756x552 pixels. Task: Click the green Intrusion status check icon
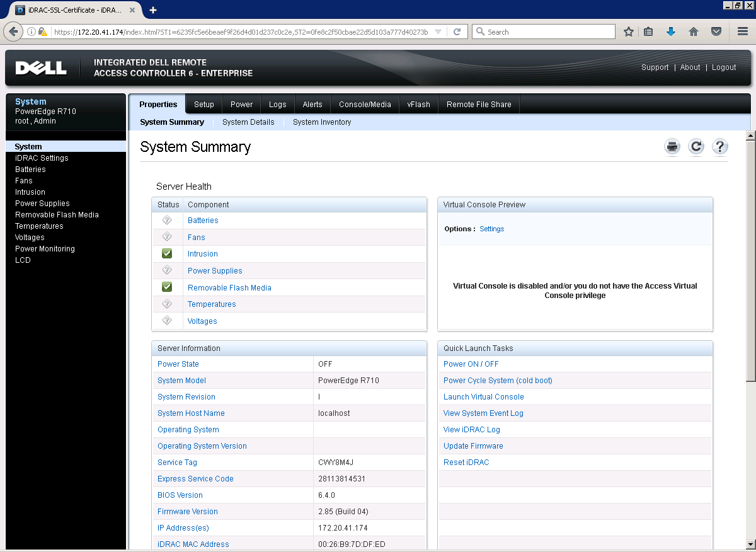point(166,253)
